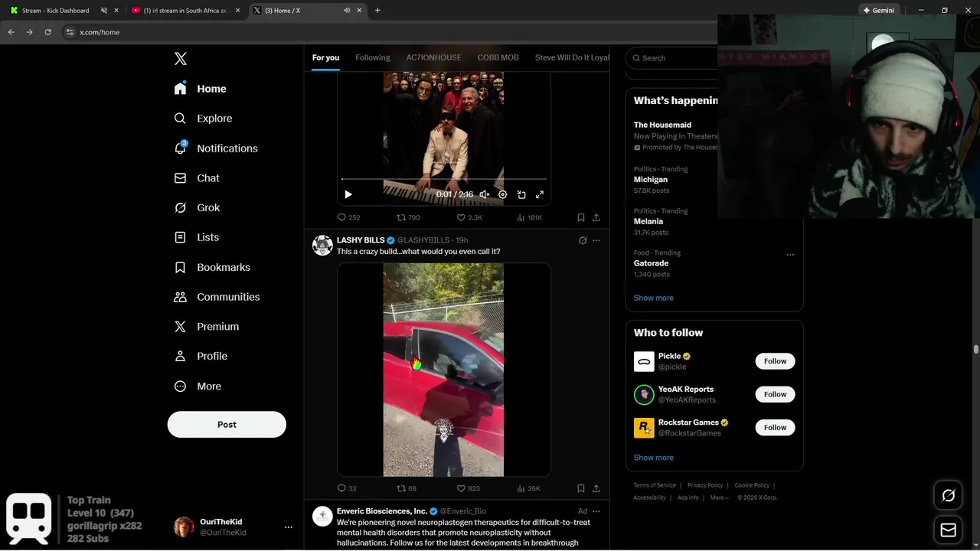The width and height of the screenshot is (980, 551).
Task: Switch to Stream - Kick Dashboard browser tab
Action: [x=54, y=11]
